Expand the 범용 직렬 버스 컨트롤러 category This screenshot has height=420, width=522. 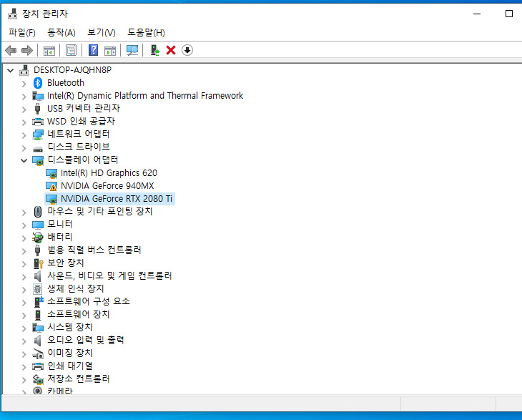point(24,251)
